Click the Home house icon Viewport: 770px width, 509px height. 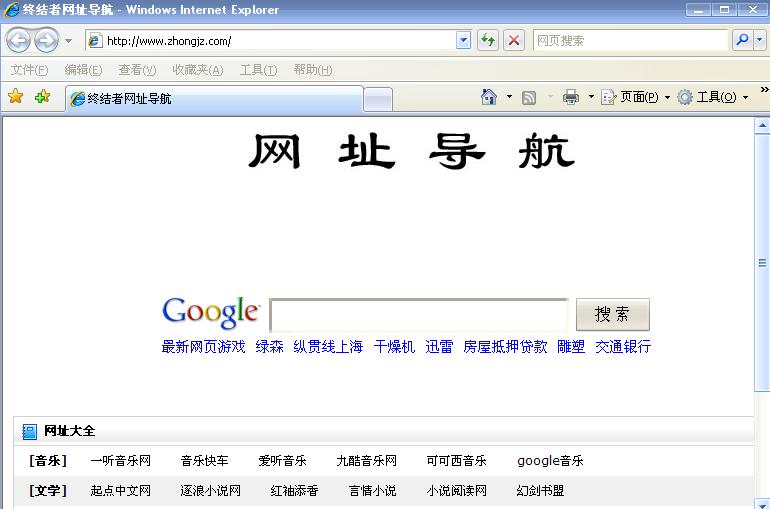coord(489,97)
